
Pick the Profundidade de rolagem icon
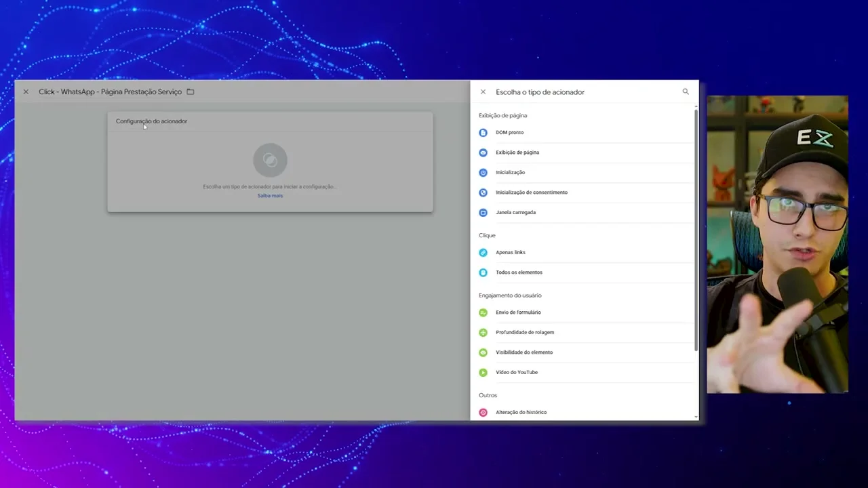[x=483, y=332]
